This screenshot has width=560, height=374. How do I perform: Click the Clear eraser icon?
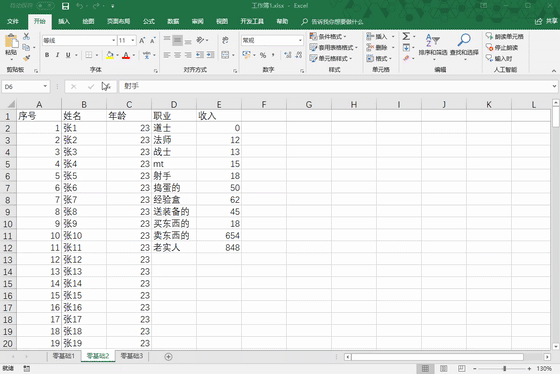click(406, 58)
